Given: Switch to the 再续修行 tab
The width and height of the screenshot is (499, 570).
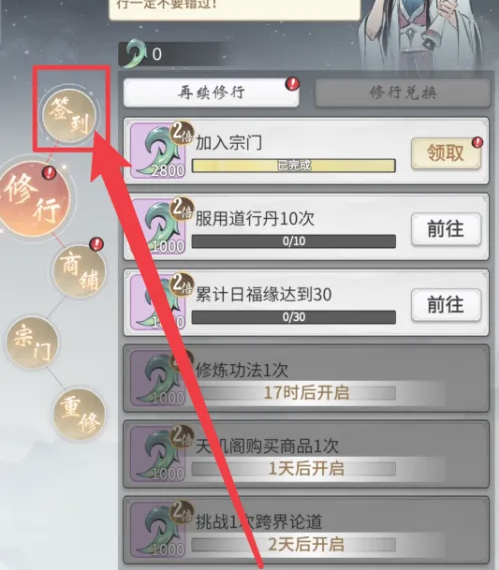Looking at the screenshot, I should (x=211, y=93).
